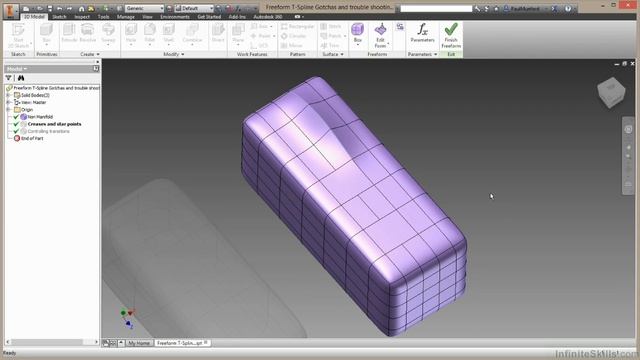Click the small freeform icon right of Edit Form
This screenshot has width=640, height=360.
(x=400, y=27)
